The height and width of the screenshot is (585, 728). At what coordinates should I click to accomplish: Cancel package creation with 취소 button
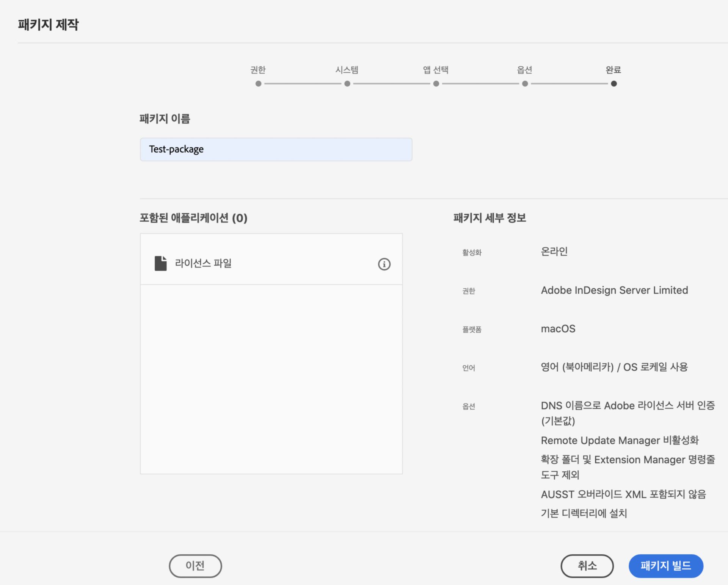(x=587, y=566)
